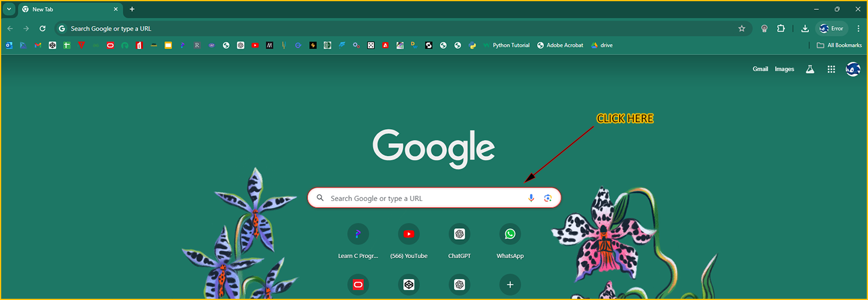This screenshot has height=300, width=868.
Task: Expand the All Bookmarks folder
Action: click(839, 45)
